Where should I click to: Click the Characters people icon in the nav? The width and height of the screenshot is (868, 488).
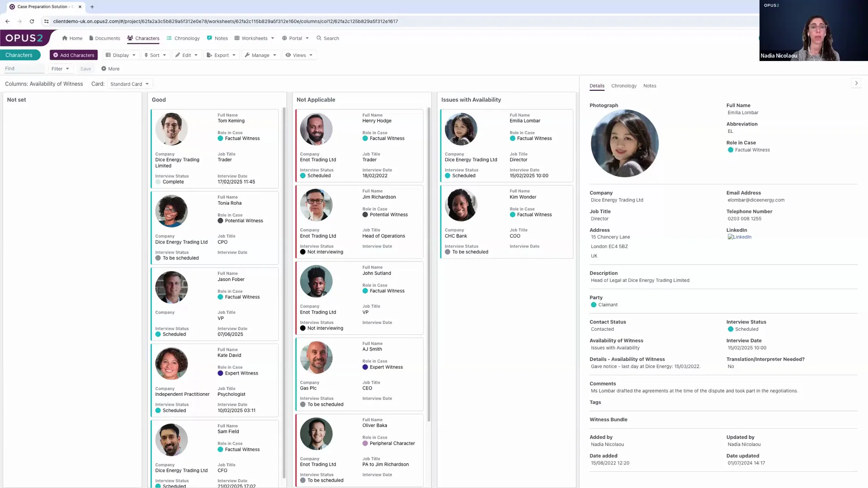pyautogui.click(x=130, y=38)
